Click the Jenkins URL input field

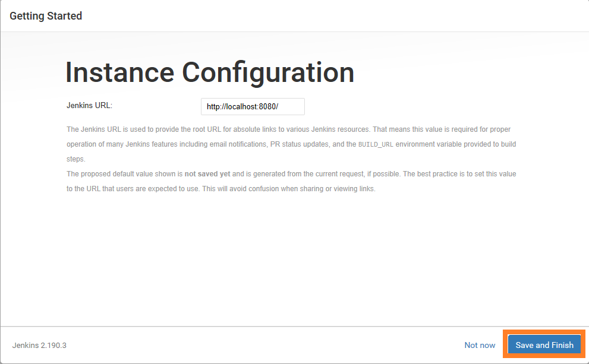coord(253,107)
